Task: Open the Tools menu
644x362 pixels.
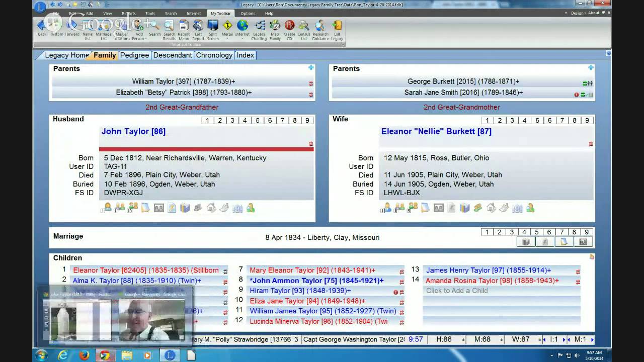Action: click(150, 14)
